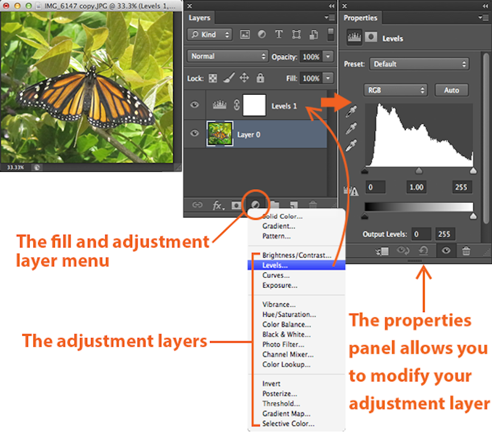This screenshot has height=448, width=492.
Task: Delete adjustment layer via Properties trash icon
Action: tap(466, 251)
